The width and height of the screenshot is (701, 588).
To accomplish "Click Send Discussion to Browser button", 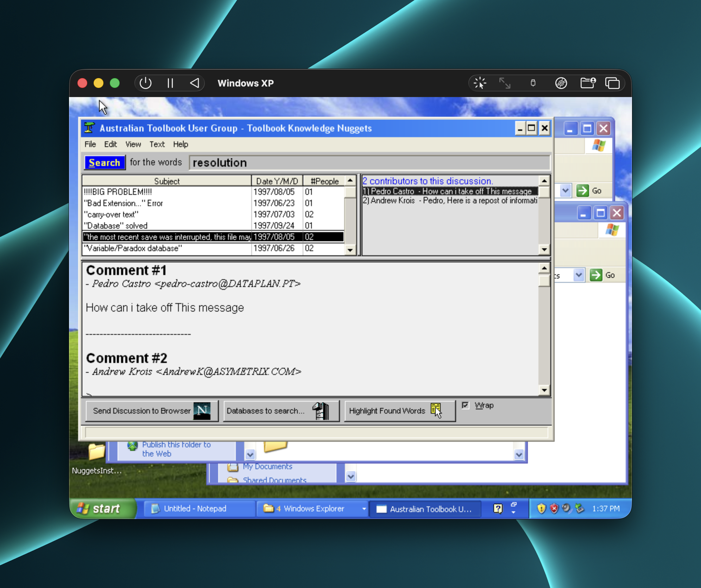I will point(152,411).
